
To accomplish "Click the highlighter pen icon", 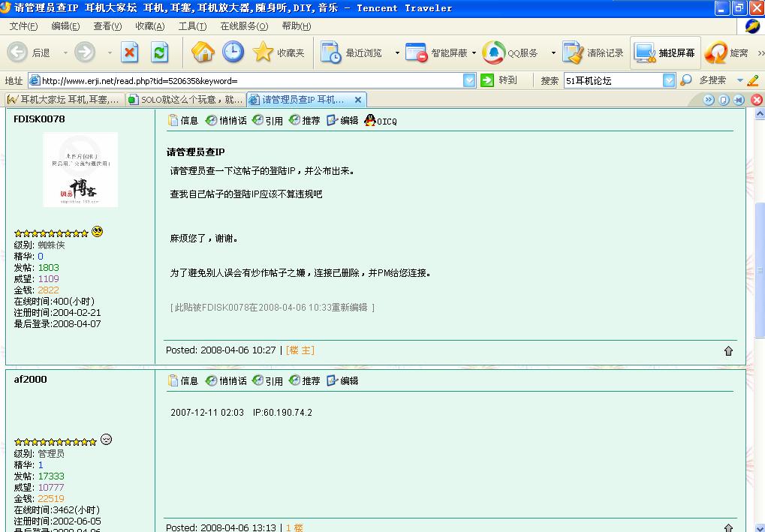I will (x=753, y=80).
